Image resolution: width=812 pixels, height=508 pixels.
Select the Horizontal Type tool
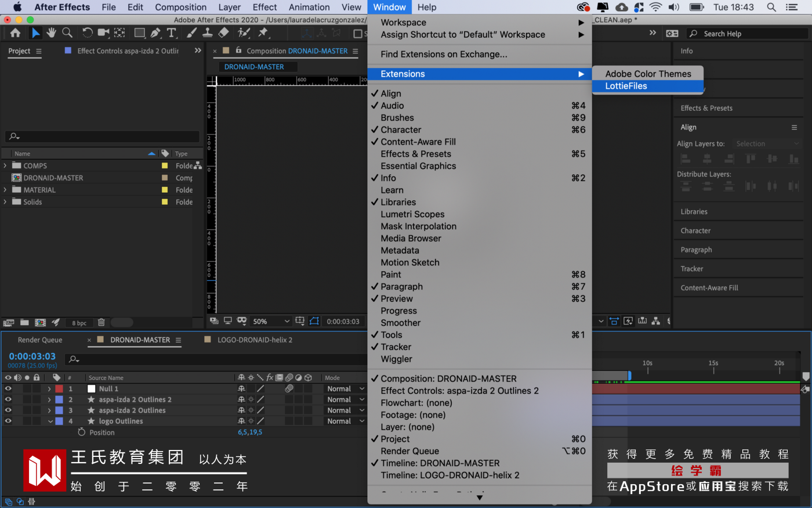click(172, 33)
